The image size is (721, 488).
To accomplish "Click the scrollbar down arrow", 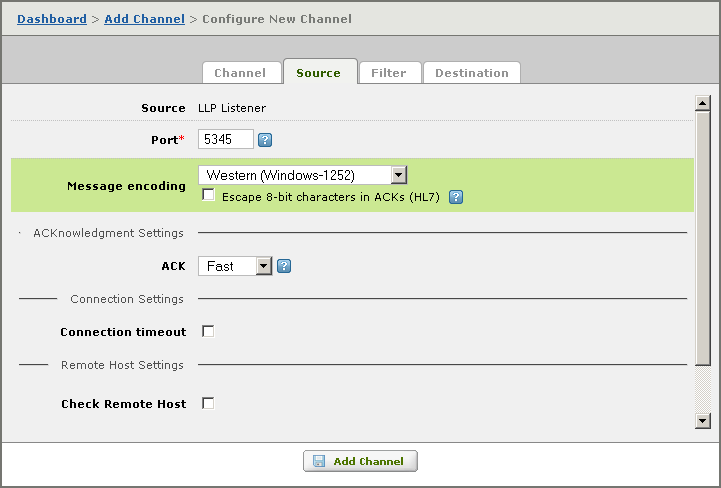I will pyautogui.click(x=703, y=420).
